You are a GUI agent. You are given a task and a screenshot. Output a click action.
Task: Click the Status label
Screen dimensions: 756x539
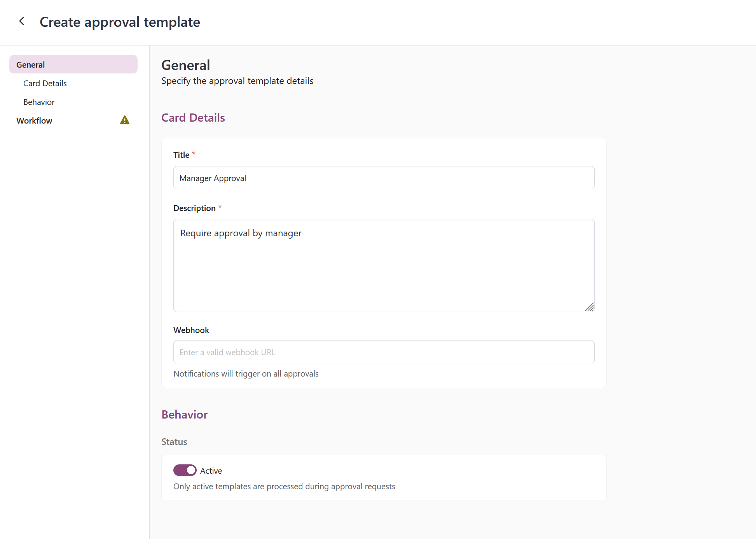174,442
